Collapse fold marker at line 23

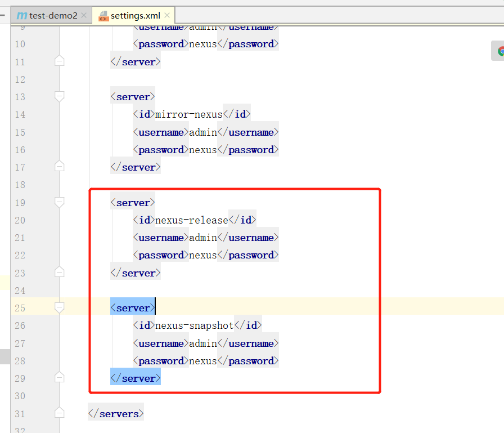tap(59, 272)
